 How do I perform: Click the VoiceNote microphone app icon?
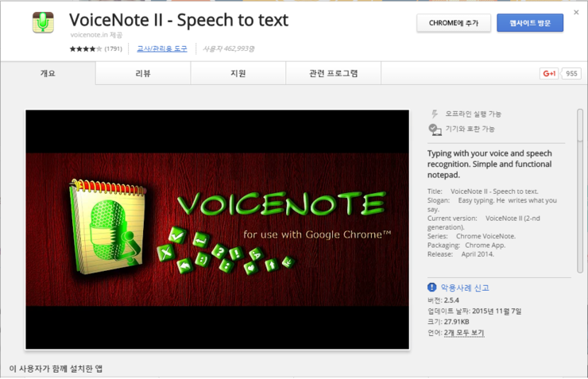tap(43, 22)
